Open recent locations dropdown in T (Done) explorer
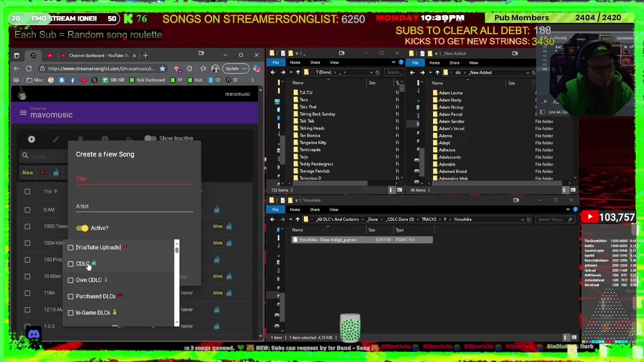The width and height of the screenshot is (644, 362). point(290,72)
